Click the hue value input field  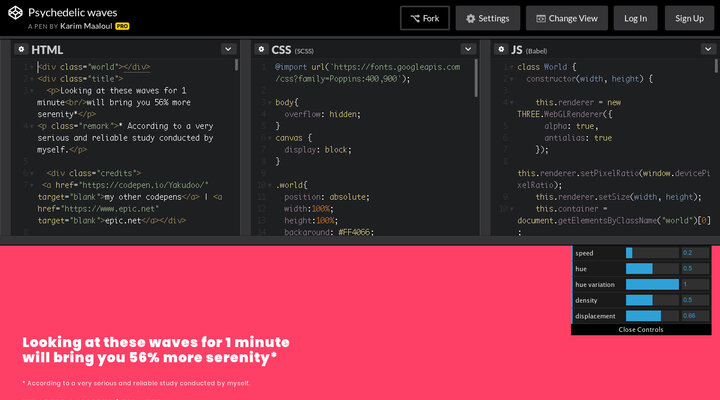pyautogui.click(x=697, y=269)
